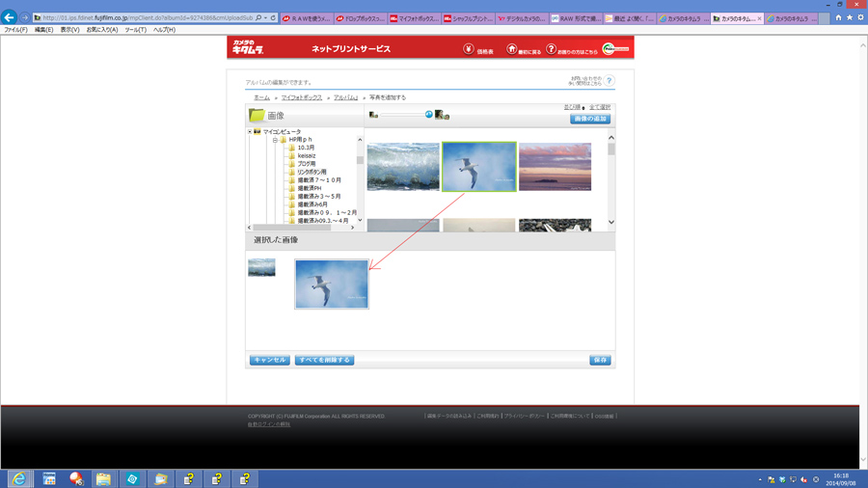Image resolution: width=868 pixels, height=488 pixels.
Task: Click the small thumbnail size icon
Action: pos(373,115)
